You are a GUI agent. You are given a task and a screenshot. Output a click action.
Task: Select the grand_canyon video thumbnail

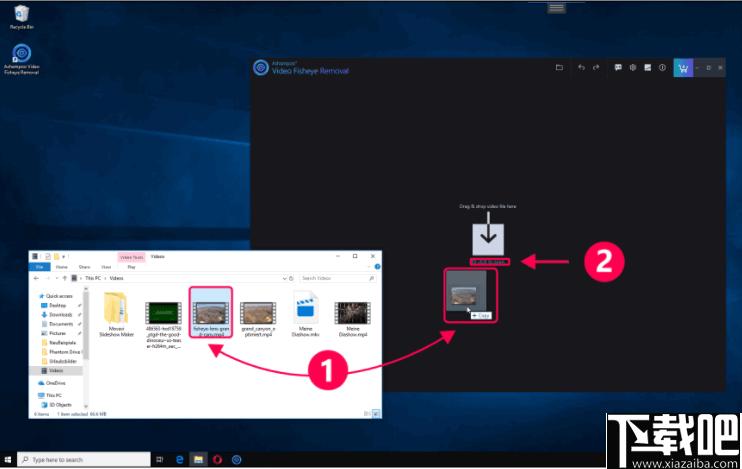tap(258, 313)
